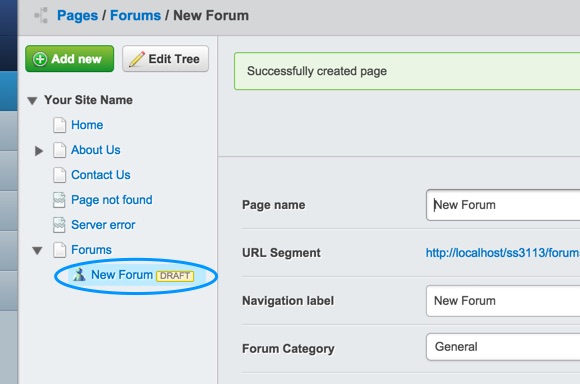This screenshot has width=580, height=384.
Task: Click the URL Segment field label
Action: [281, 253]
